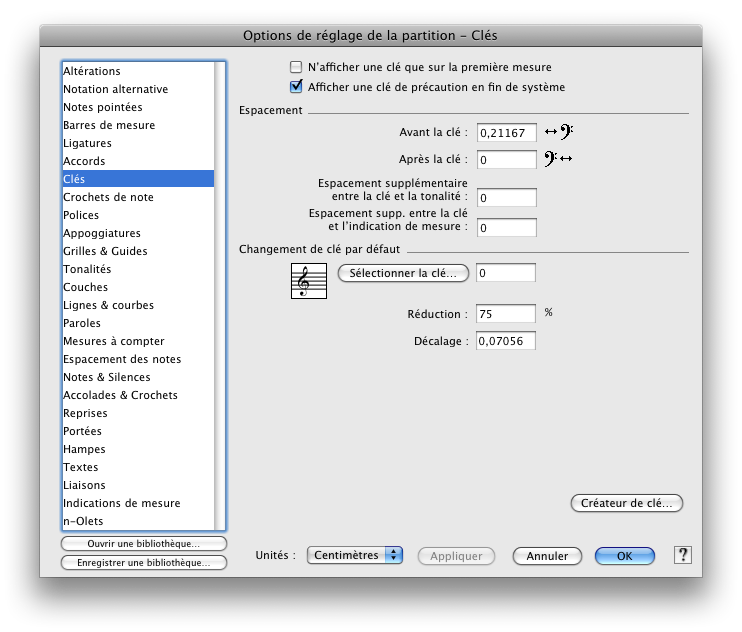Select Mesures à compter in list
This screenshot has height=632, width=742.
[x=138, y=341]
